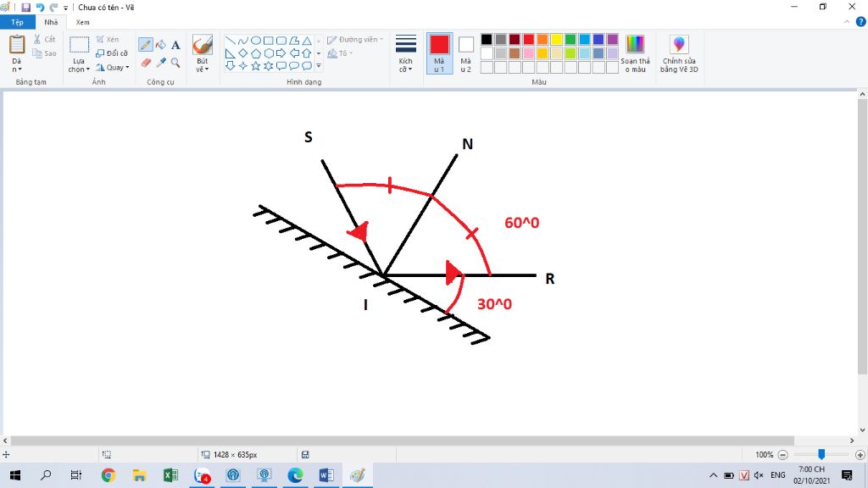The height and width of the screenshot is (488, 868).
Task: Click the horizontal canvas scrollbar
Action: pyautogui.click(x=403, y=441)
